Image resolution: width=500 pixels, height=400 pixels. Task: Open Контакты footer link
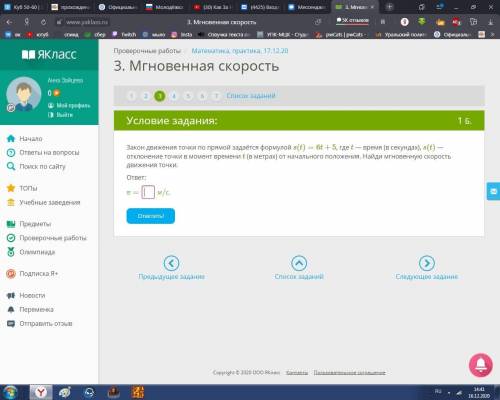(x=297, y=372)
